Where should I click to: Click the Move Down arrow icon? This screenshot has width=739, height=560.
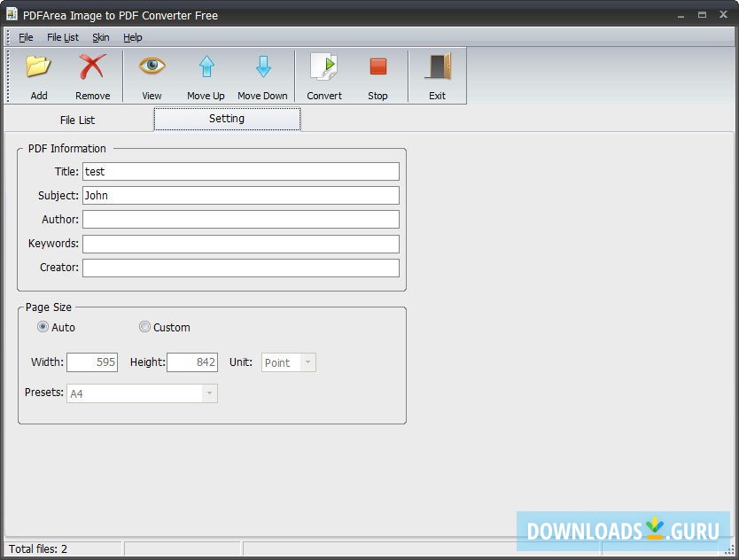(x=263, y=66)
